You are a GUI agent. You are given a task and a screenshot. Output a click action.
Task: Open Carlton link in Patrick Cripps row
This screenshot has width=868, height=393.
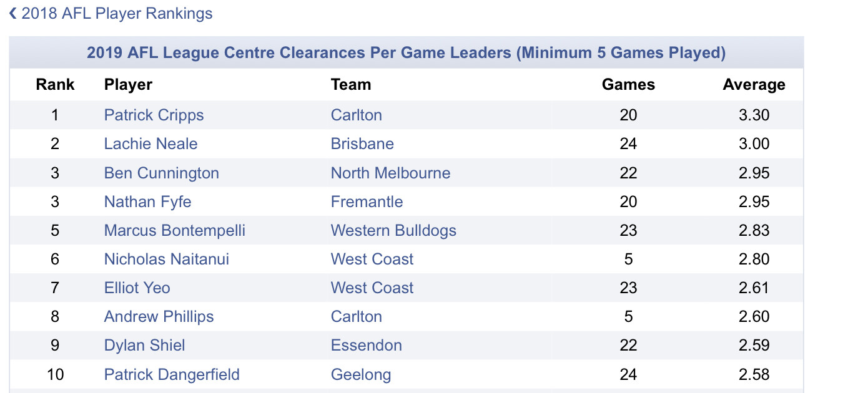(356, 115)
